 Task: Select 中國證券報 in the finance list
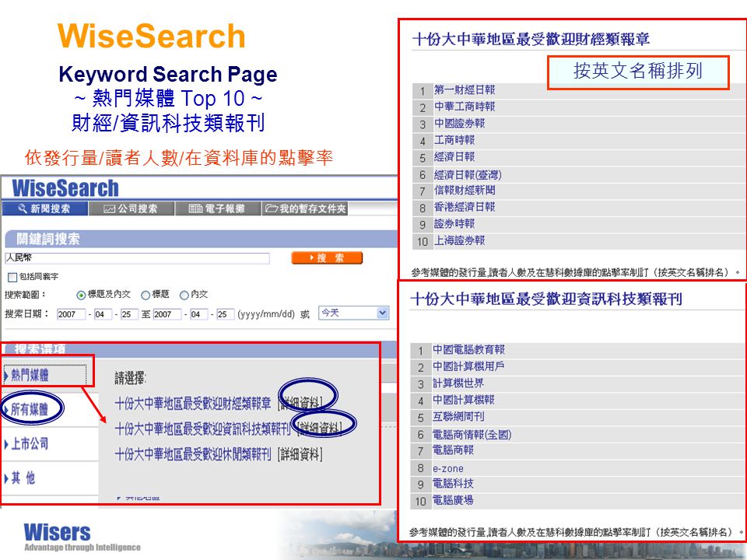(459, 124)
